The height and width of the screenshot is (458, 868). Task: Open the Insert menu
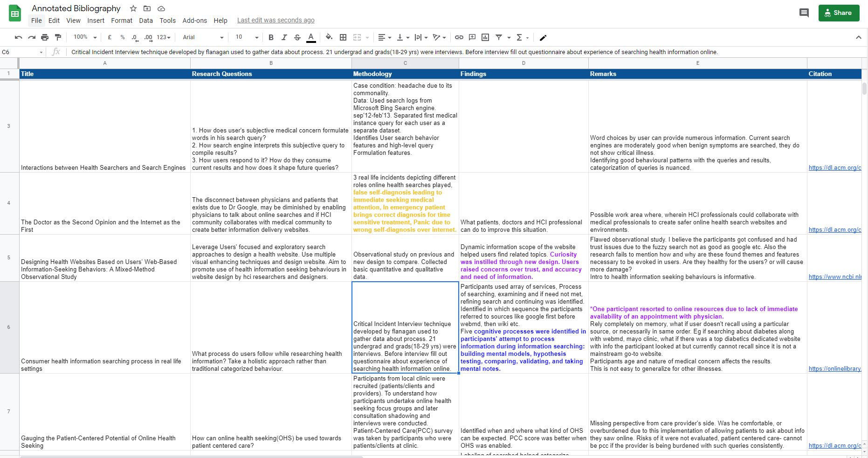click(96, 21)
